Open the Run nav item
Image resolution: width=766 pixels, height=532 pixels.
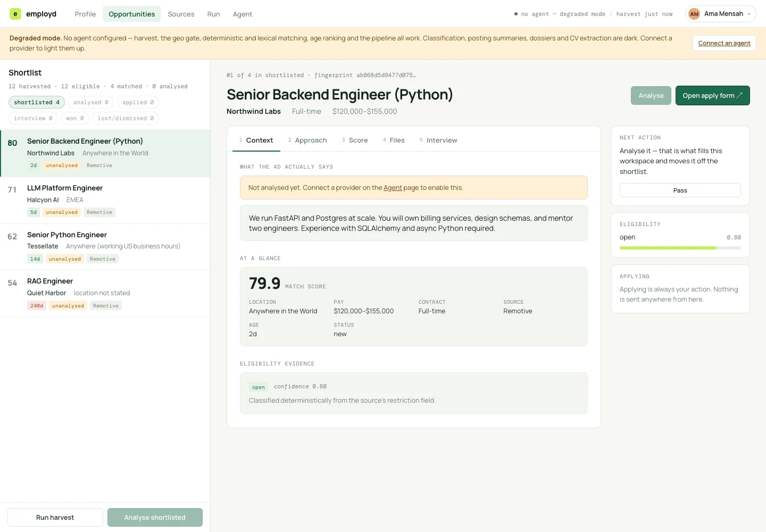click(213, 14)
